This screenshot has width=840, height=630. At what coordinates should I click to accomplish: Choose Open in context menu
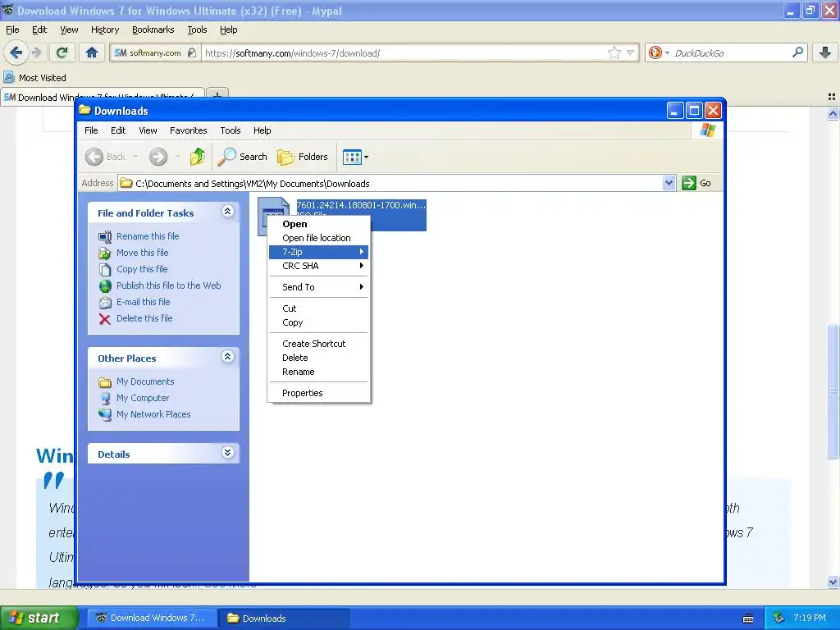click(319, 224)
